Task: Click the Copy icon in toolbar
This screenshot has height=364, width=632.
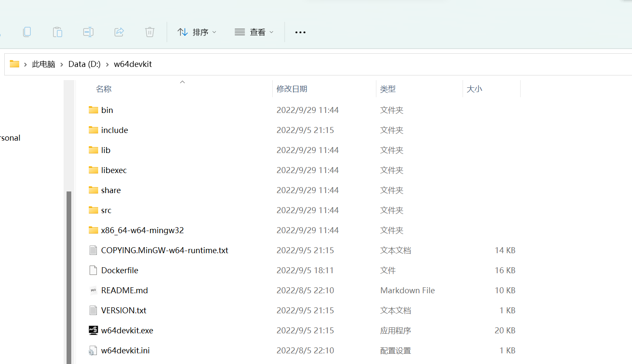Action: (x=27, y=32)
